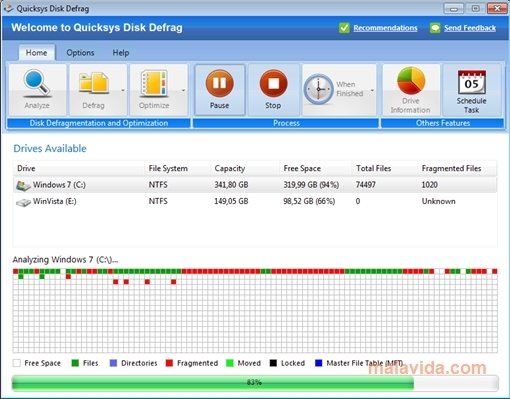Open the When Finished dropdown arrow
This screenshot has height=399, width=510.
372,90
